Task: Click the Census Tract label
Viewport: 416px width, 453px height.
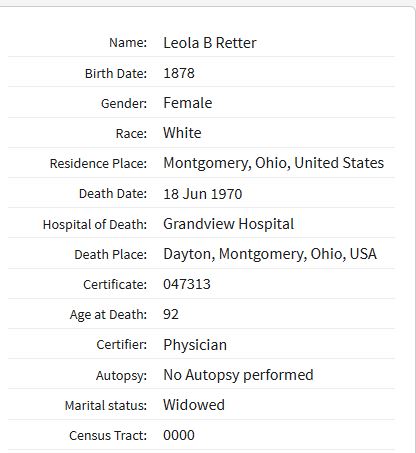Action: point(108,436)
